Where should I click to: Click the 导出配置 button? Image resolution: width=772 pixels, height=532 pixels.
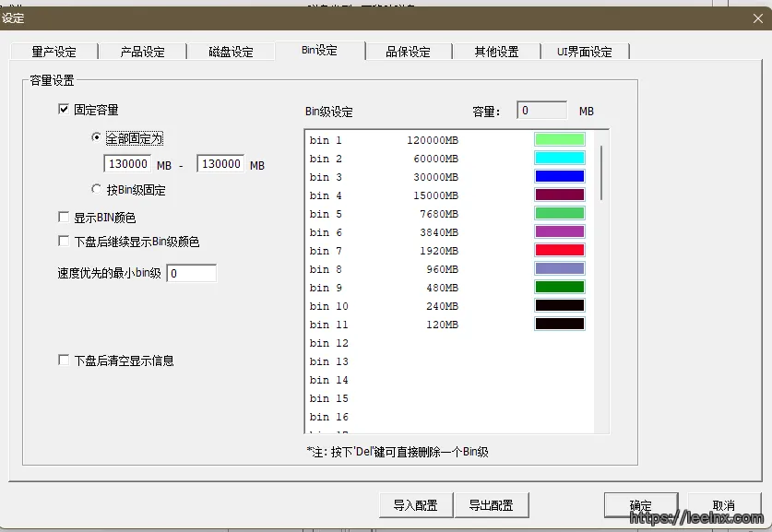[490, 505]
